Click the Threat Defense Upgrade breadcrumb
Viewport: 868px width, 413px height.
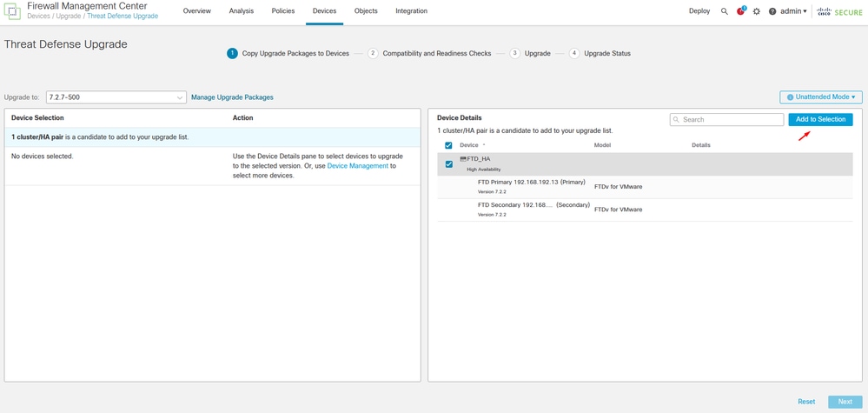pyautogui.click(x=123, y=16)
